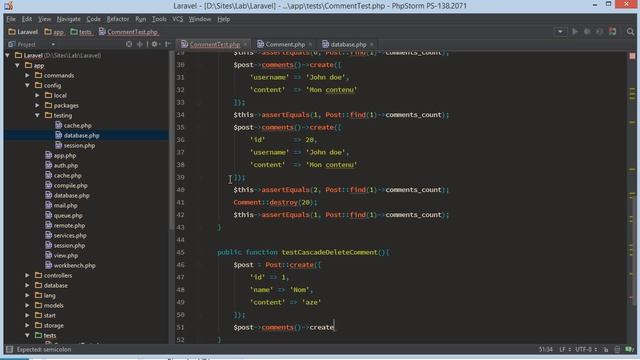Open the Code menu
The width and height of the screenshot is (640, 360).
[93, 19]
